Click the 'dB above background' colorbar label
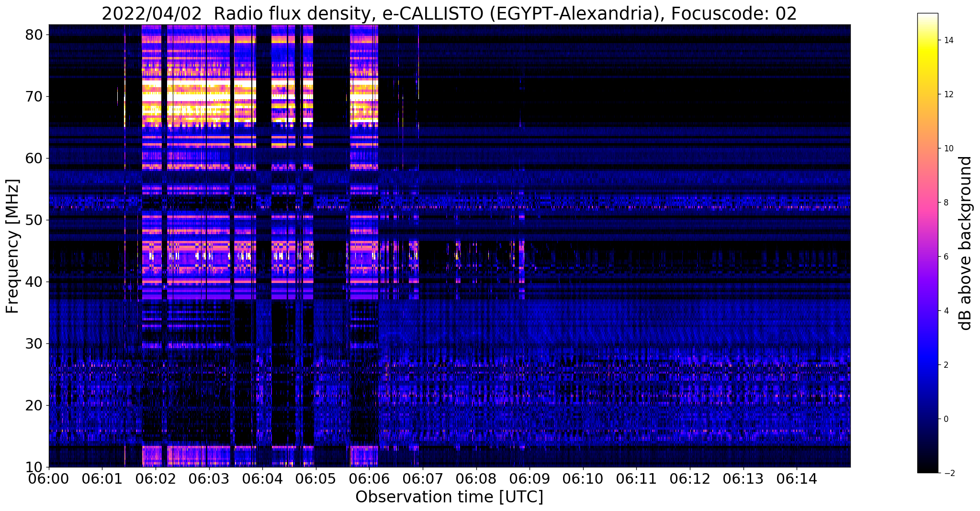 966,243
